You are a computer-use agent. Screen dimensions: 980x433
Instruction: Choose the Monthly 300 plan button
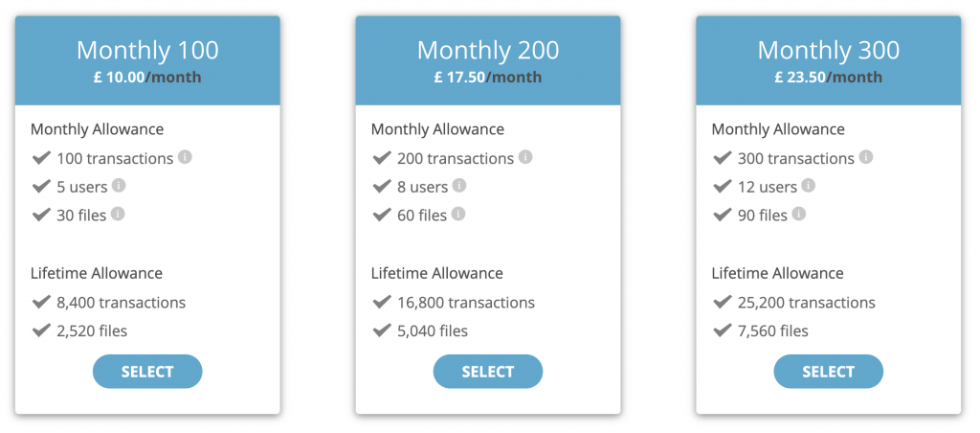829,372
